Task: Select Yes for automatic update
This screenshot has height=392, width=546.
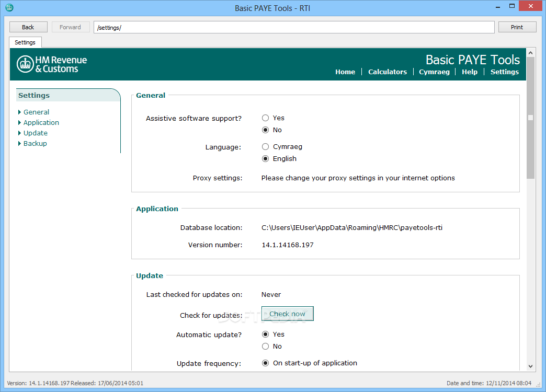Action: 265,334
